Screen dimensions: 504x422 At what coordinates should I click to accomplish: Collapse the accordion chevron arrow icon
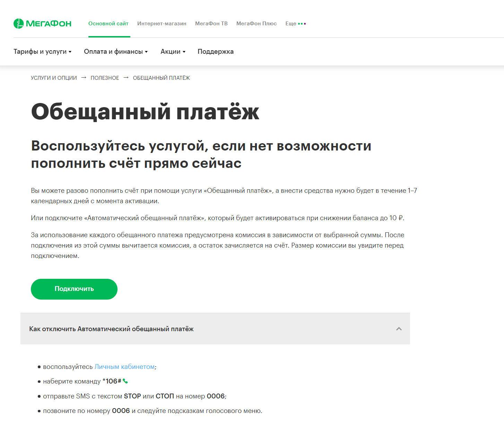[x=399, y=329]
